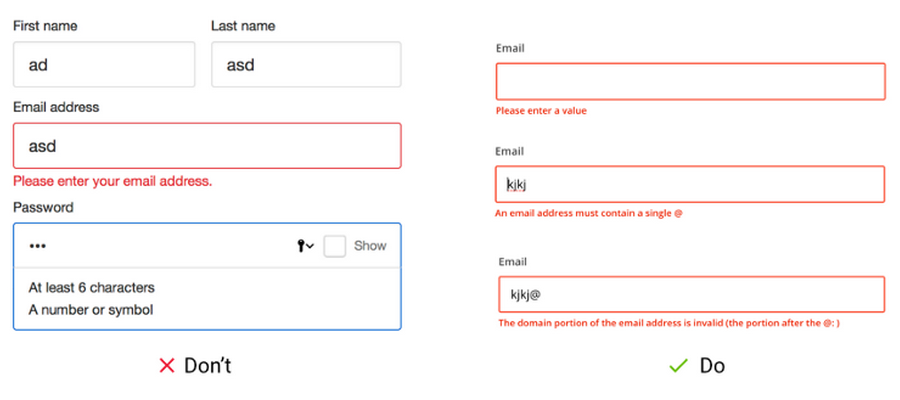Open the key icon dropdown chevron
The width and height of the screenshot is (900, 400).
[x=311, y=247]
